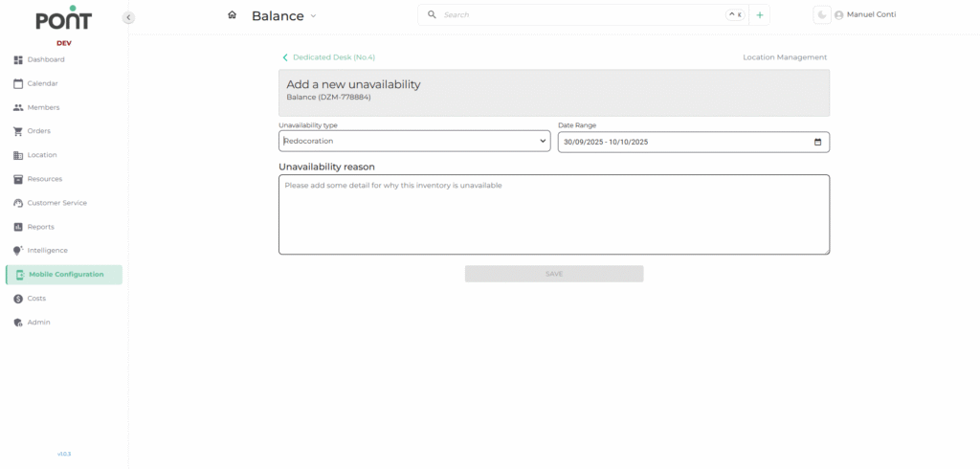The height and width of the screenshot is (469, 980).
Task: Open the calendar picker icon in Date Range
Action: point(817,142)
